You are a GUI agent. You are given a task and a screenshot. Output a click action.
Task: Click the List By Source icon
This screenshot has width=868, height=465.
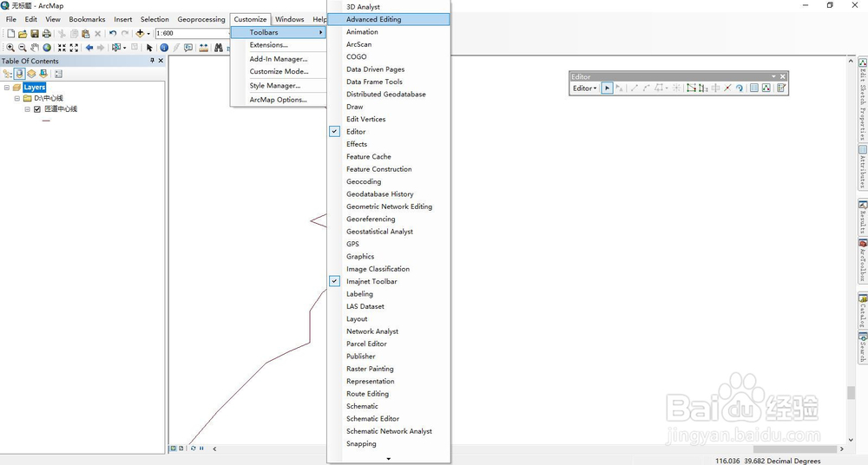coord(19,74)
